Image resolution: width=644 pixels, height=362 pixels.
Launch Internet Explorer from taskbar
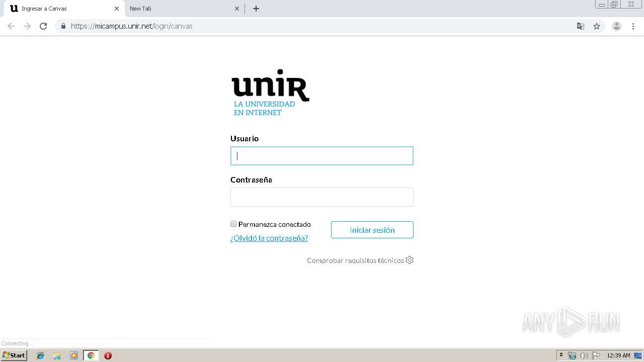click(x=40, y=355)
